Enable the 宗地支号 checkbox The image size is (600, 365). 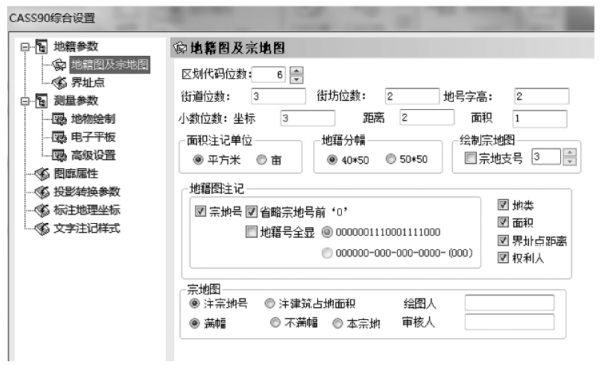(x=470, y=158)
